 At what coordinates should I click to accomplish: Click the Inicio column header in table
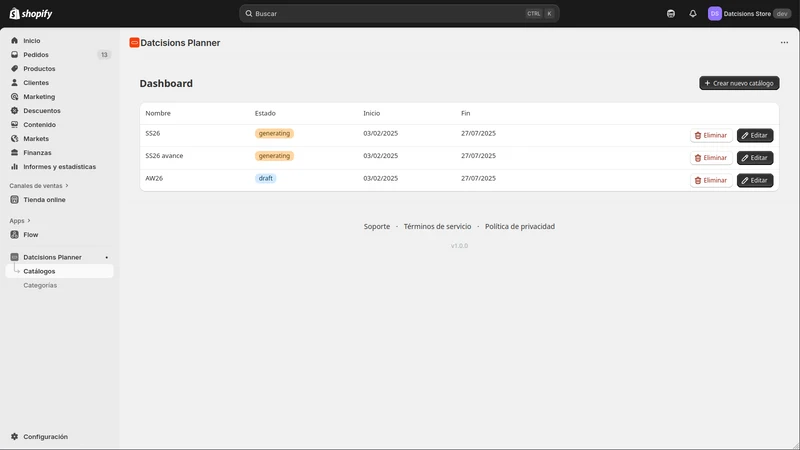[x=371, y=113]
